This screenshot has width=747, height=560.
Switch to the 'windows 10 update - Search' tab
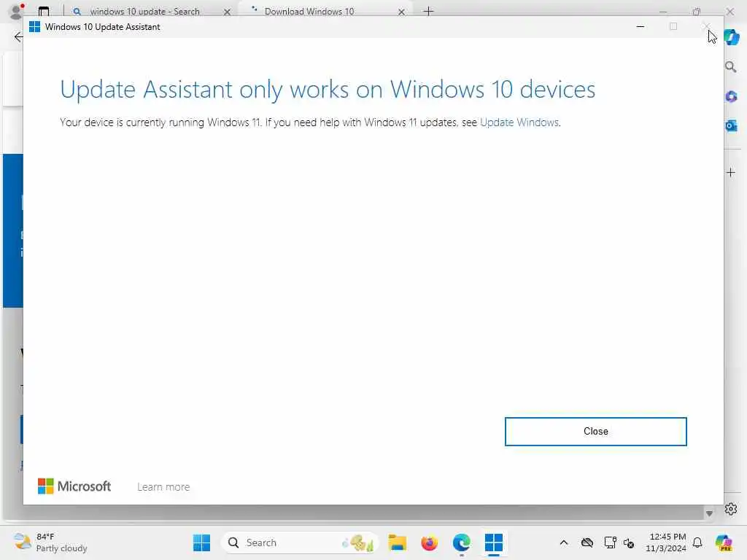(144, 11)
